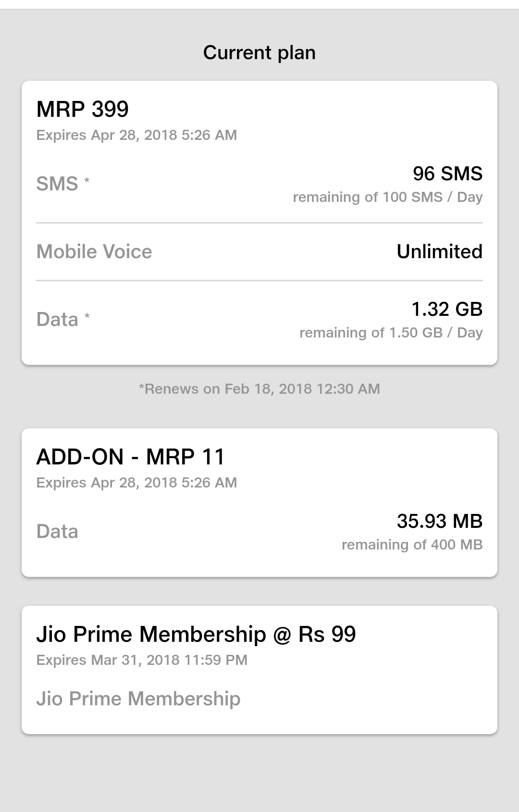Image resolution: width=519 pixels, height=812 pixels.
Task: Tap the Renews on Feb 18 note
Action: [x=259, y=389]
